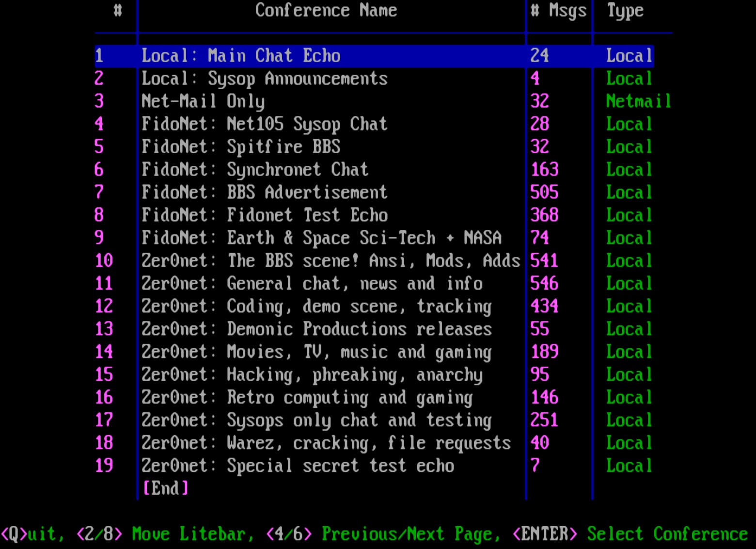This screenshot has height=549, width=756.
Task: Choose Zer0net: Warez, cracking, file requests
Action: [x=326, y=443]
